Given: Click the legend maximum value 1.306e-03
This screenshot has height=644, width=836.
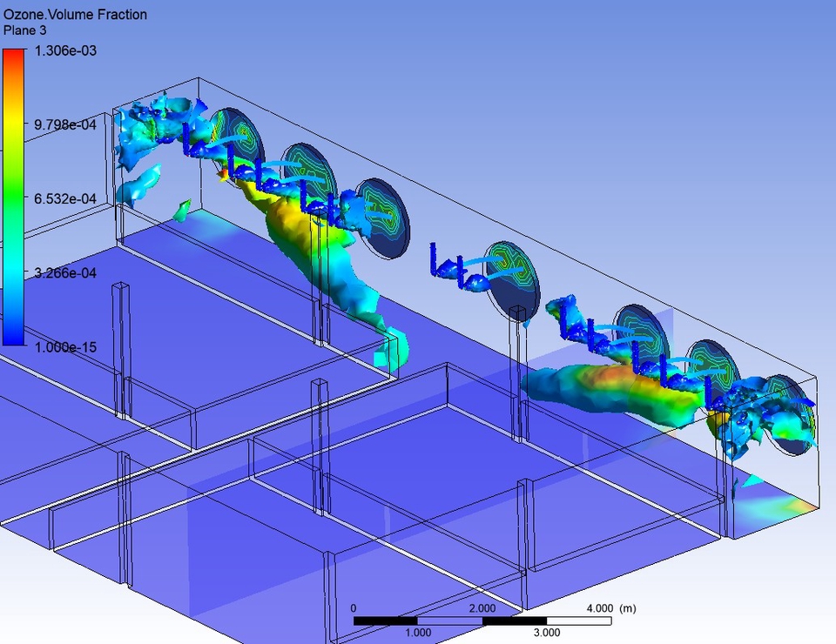Looking at the screenshot, I should pyautogui.click(x=66, y=50).
